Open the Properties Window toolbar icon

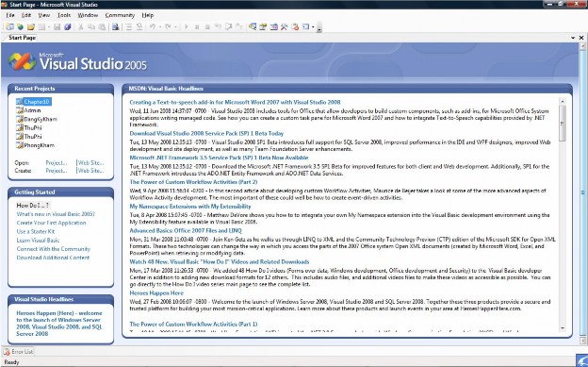[263, 26]
